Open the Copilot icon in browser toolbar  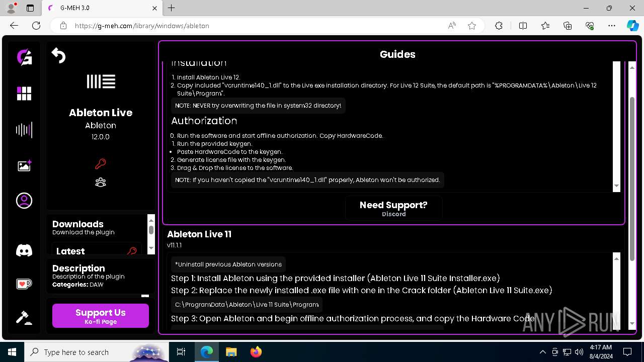pyautogui.click(x=632, y=26)
